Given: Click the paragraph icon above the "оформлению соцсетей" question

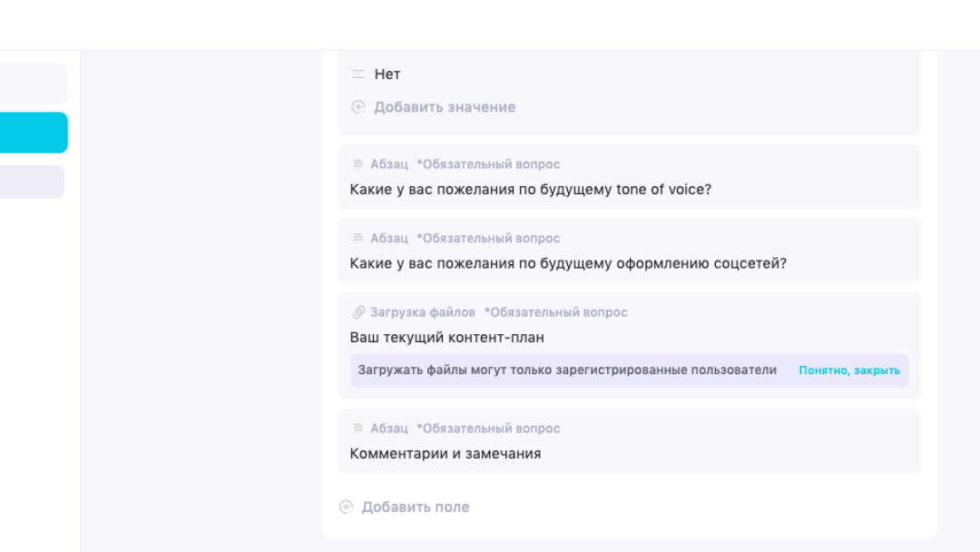Looking at the screenshot, I should pos(358,238).
